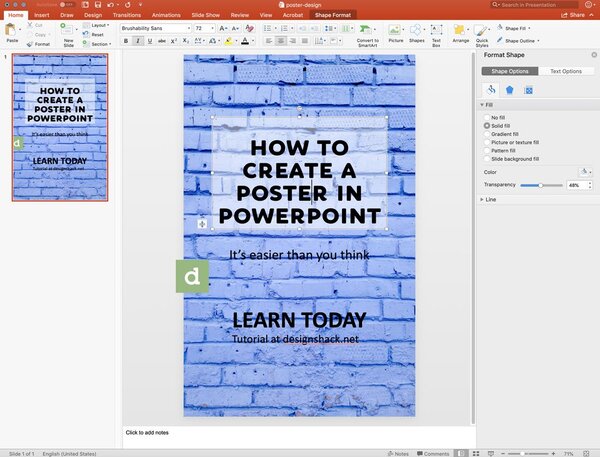Viewport: 600px width, 457px height.
Task: Click the Transparency slider handle
Action: click(x=540, y=185)
